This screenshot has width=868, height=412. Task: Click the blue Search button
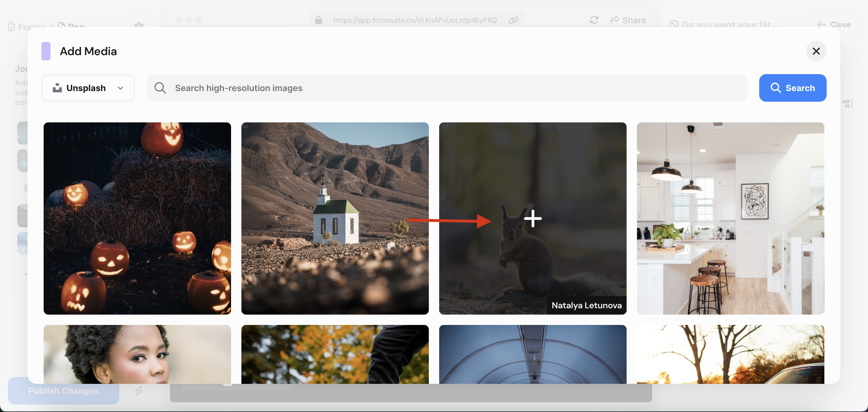[792, 88]
